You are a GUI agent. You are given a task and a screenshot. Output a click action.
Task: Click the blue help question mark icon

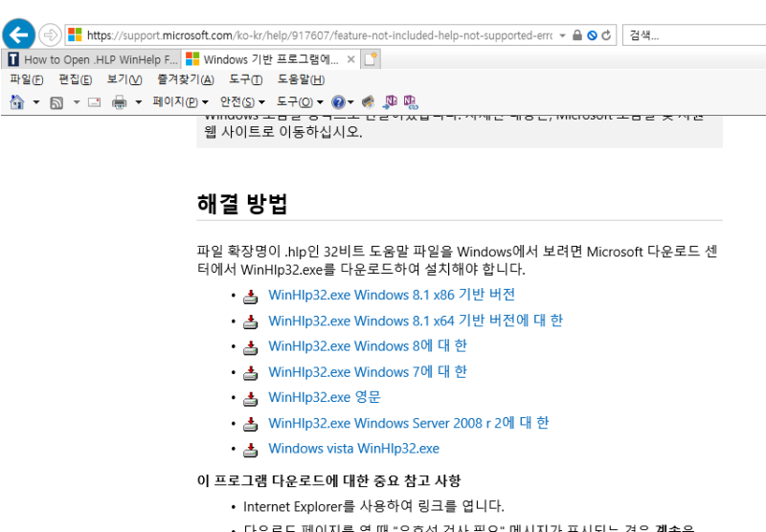coord(338,102)
